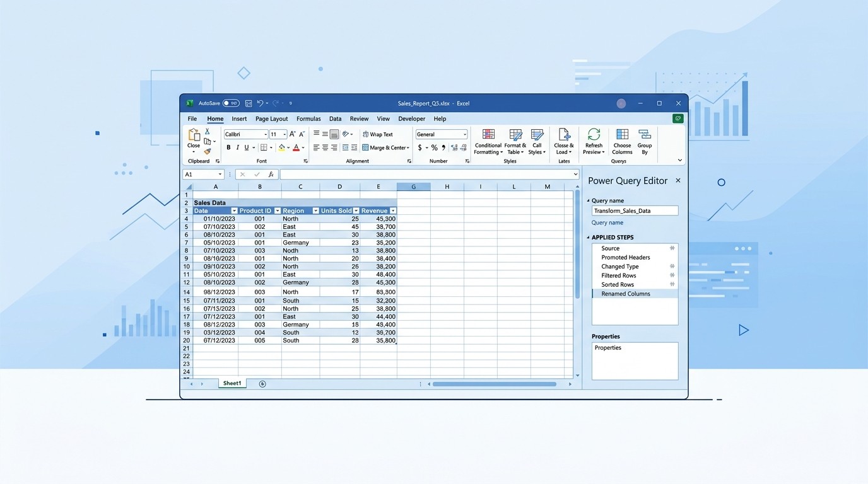The width and height of the screenshot is (868, 484).
Task: Open the Format & Table menu
Action: 515,142
